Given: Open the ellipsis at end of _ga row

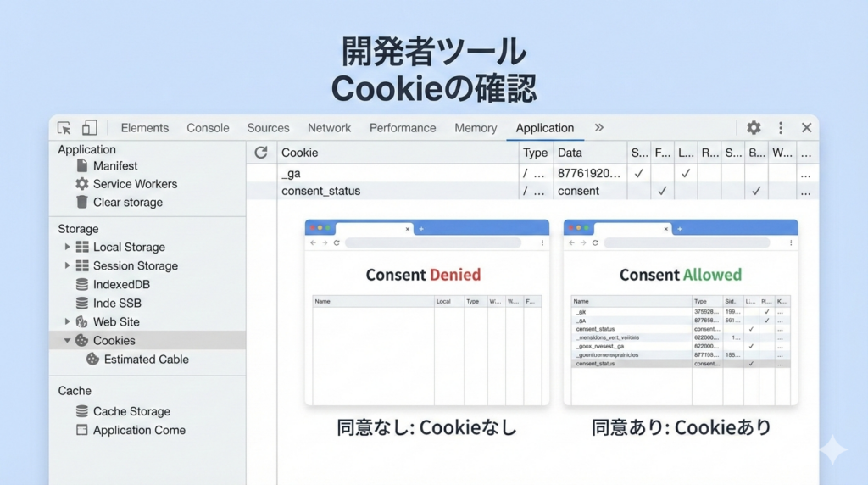Looking at the screenshot, I should pyautogui.click(x=805, y=175).
